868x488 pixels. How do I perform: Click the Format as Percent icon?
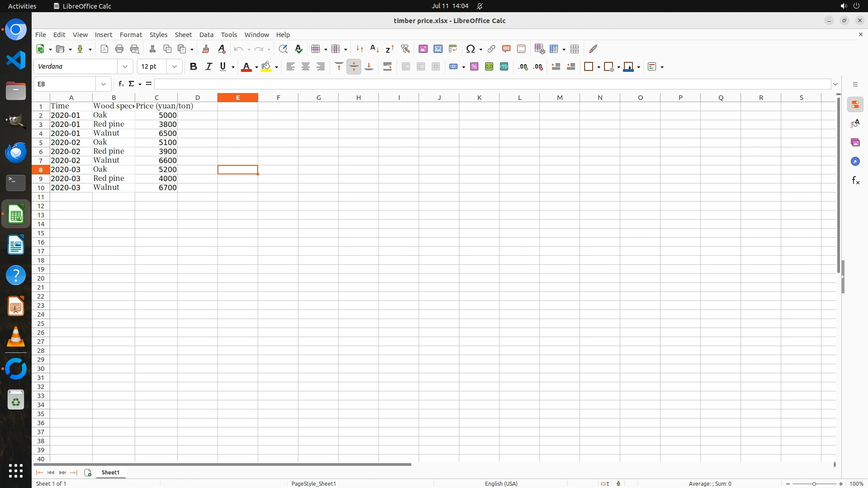tap(474, 67)
